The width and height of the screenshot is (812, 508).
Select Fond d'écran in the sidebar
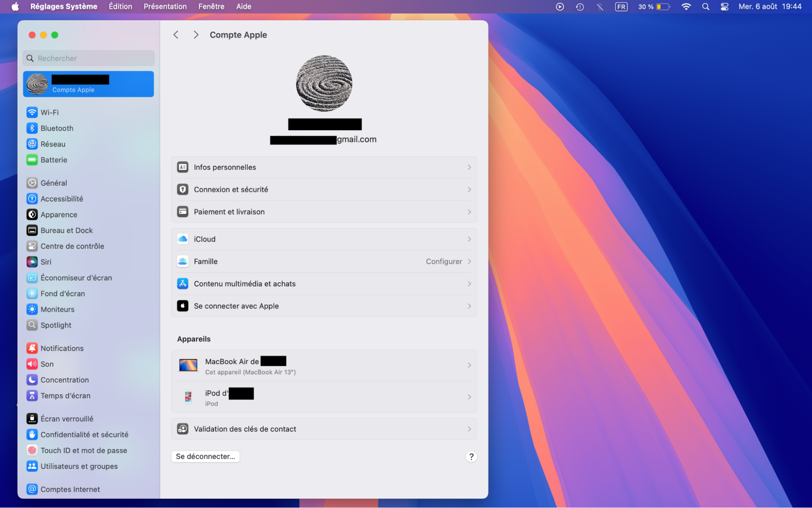click(63, 293)
